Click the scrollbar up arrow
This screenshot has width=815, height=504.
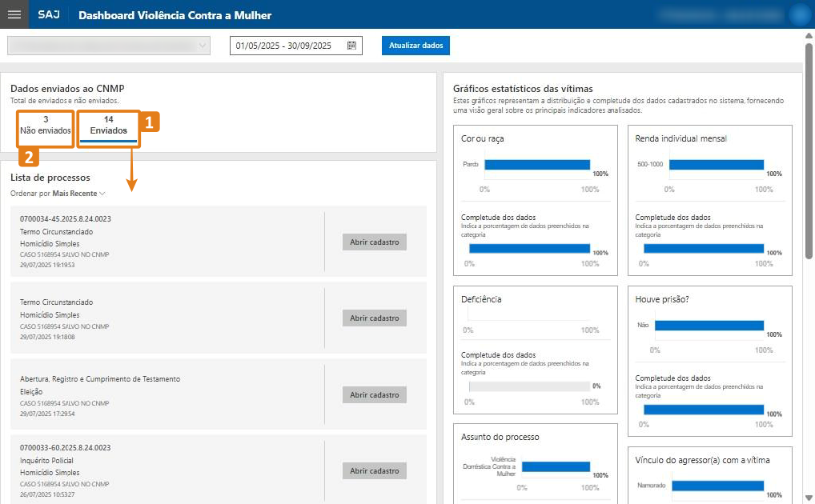click(809, 35)
